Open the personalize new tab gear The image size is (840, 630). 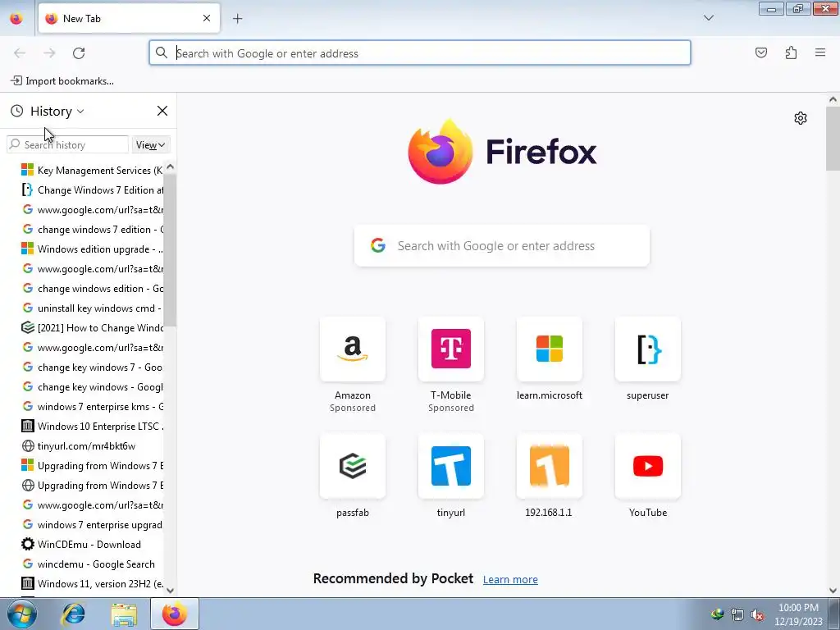pyautogui.click(x=801, y=118)
